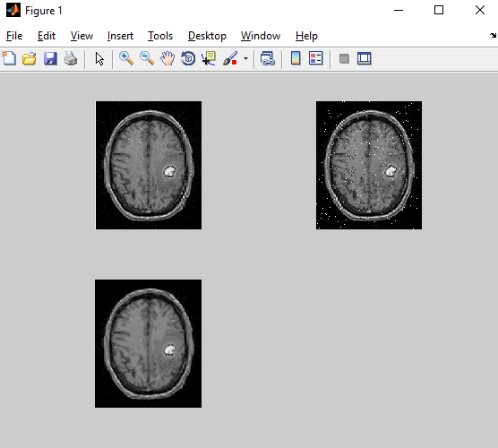Print the figure using printer icon
Viewport: 498px width, 448px height.
click(71, 58)
